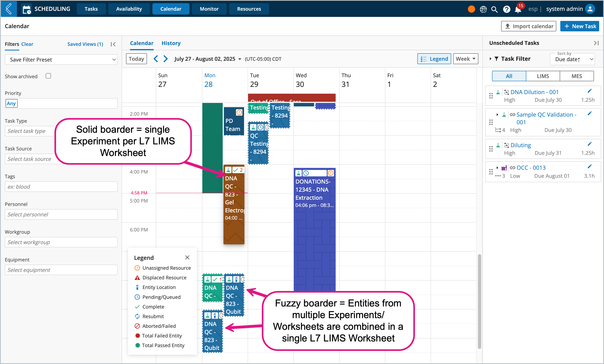Image resolution: width=604 pixels, height=364 pixels.
Task: Open Select personnel dropdown
Action: 61,214
